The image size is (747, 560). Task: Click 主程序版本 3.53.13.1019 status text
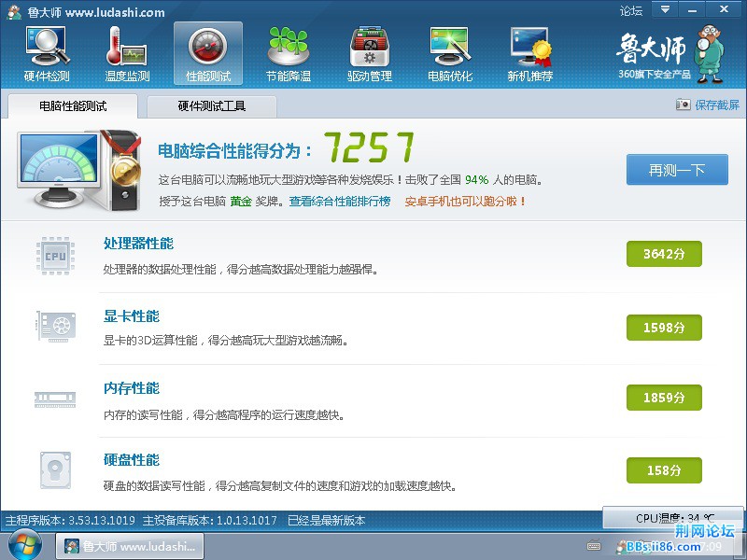pos(70,521)
